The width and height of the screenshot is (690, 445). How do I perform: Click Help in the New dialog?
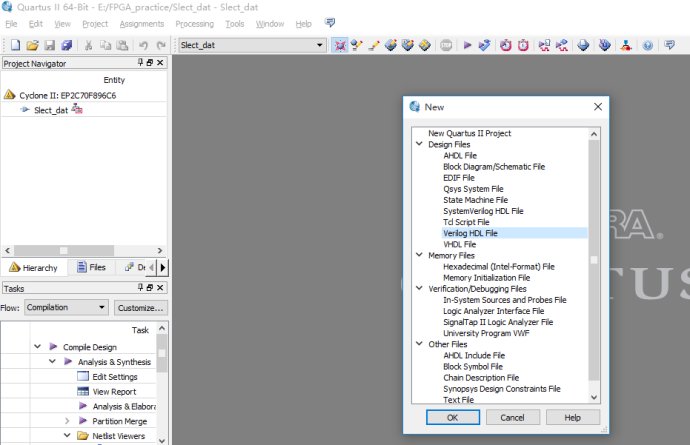(x=573, y=417)
